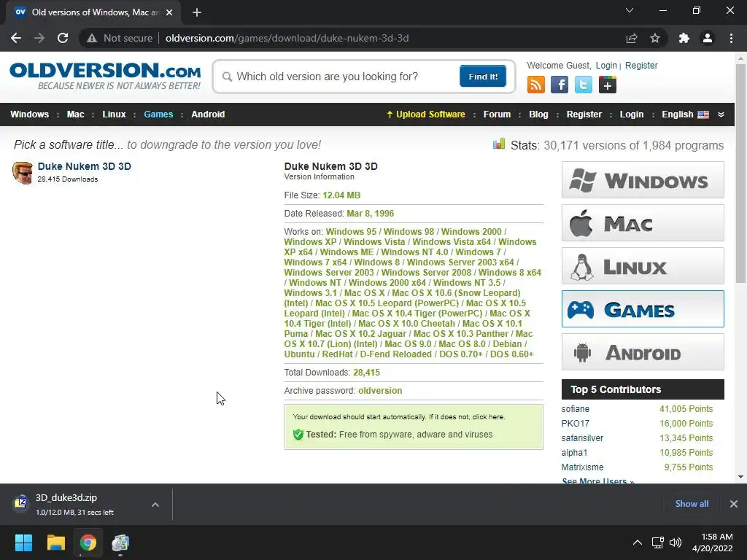Click the Twitter icon in header
The width and height of the screenshot is (747, 560).
583,85
